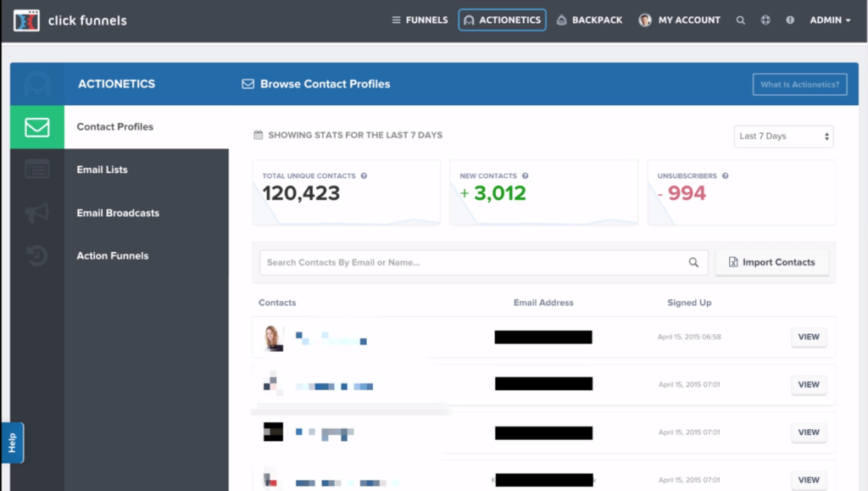
Task: Click the green envelope Contact Profiles icon
Action: point(37,127)
